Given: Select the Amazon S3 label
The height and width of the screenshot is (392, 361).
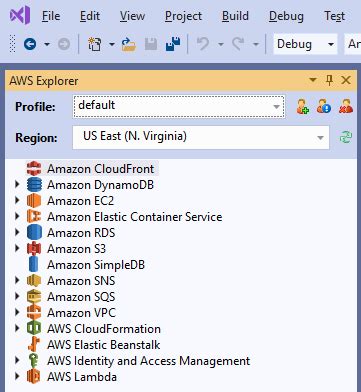Looking at the screenshot, I should pos(76,249).
